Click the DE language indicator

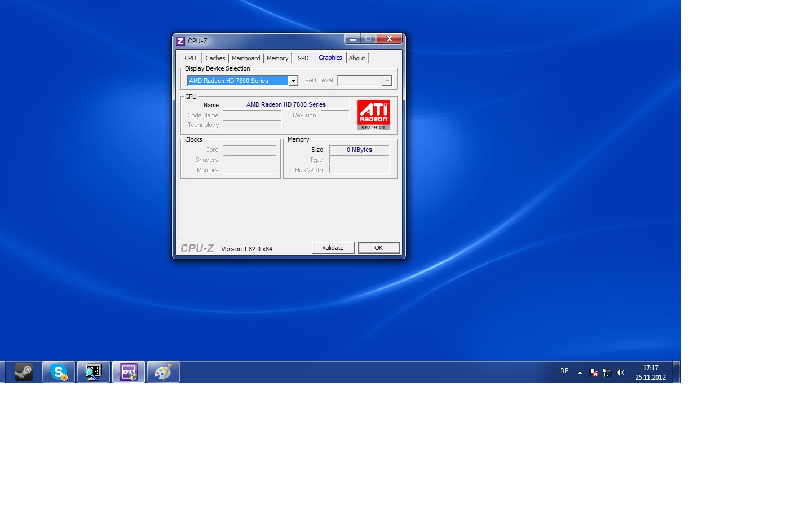pyautogui.click(x=564, y=371)
